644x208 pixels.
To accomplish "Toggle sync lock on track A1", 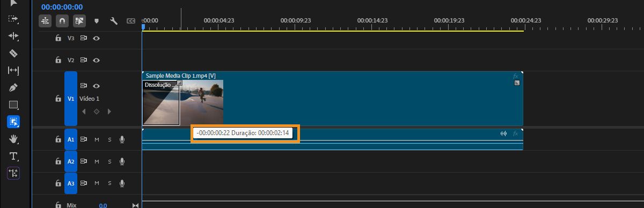I will coord(84,139).
